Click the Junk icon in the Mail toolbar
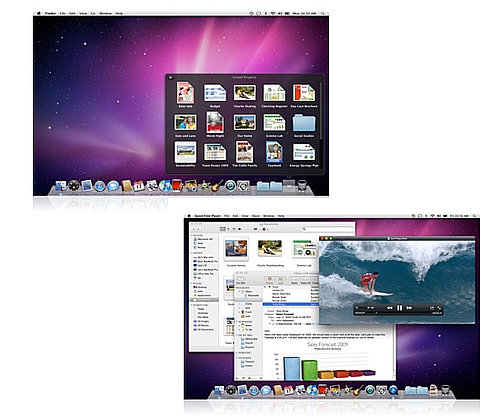Viewport: 500px width, 416px height. [x=281, y=279]
